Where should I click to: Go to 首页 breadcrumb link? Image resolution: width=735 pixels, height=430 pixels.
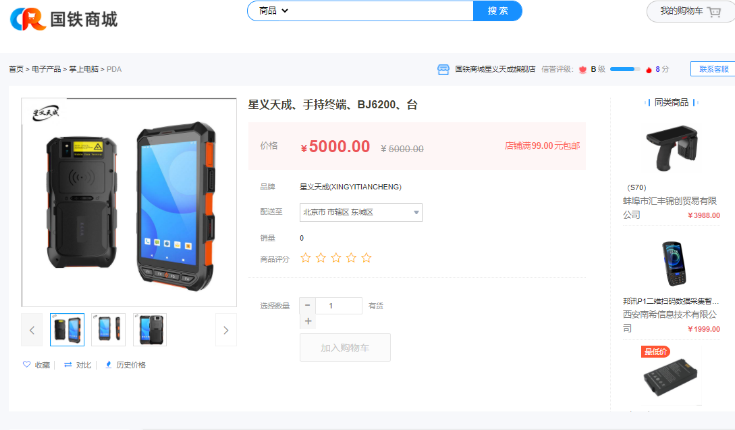(16, 69)
